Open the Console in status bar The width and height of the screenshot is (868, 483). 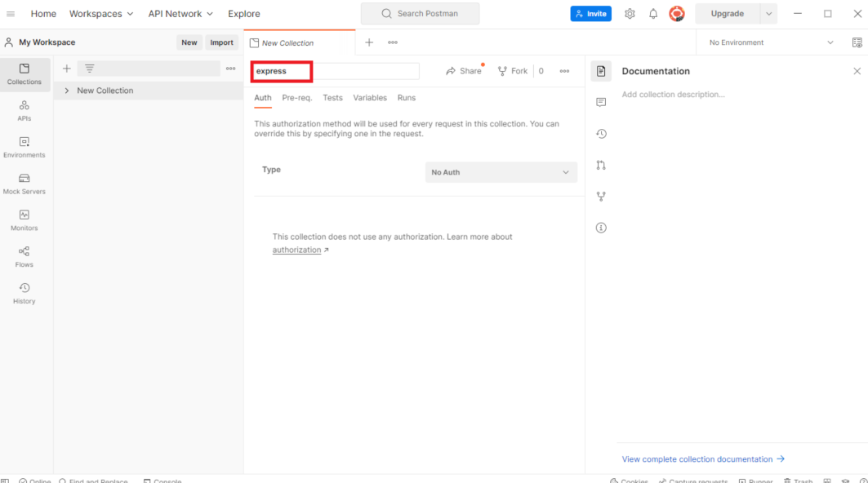(x=162, y=481)
